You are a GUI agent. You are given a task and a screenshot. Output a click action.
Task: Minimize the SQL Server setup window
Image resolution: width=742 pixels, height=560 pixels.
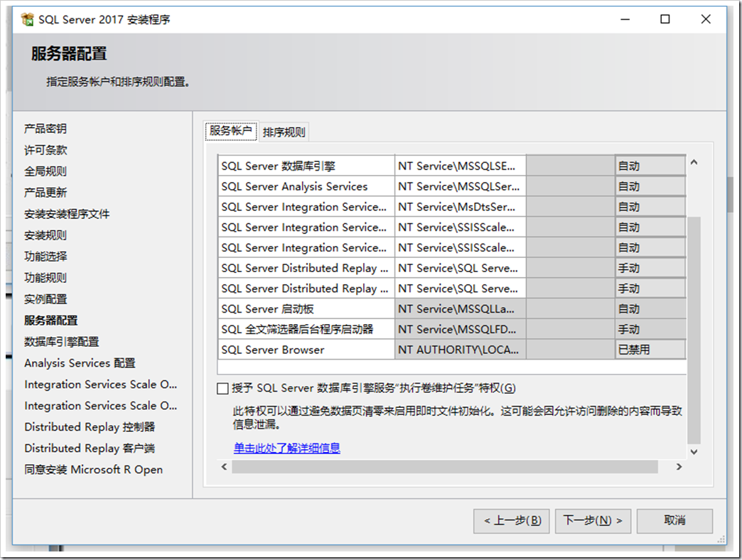[625, 19]
